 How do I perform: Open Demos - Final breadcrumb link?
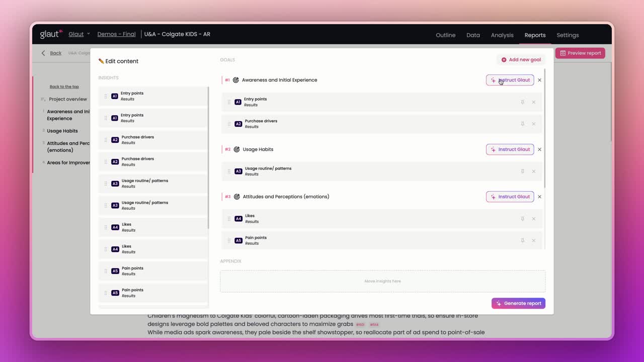(116, 34)
